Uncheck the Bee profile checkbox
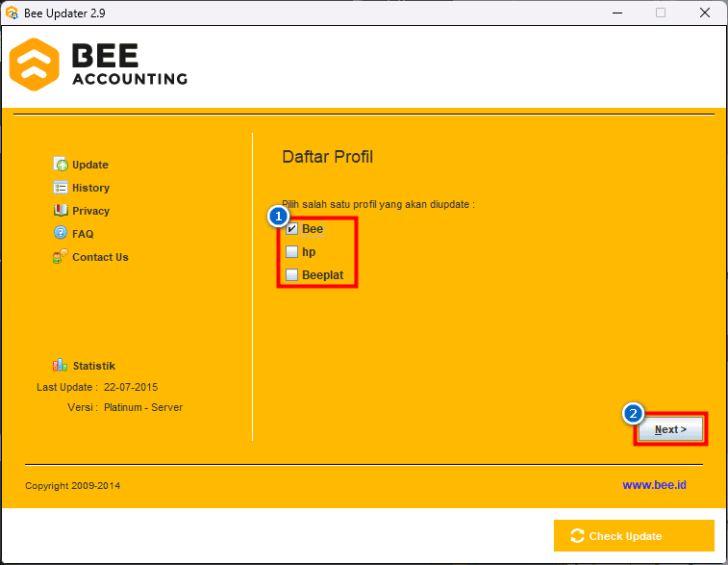The height and width of the screenshot is (565, 728). [x=291, y=229]
